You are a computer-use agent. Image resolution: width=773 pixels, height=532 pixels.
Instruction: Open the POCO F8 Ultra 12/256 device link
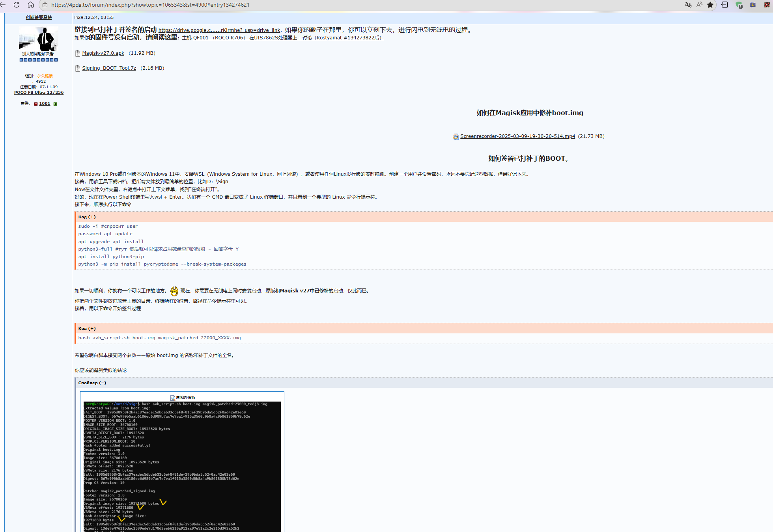point(39,93)
